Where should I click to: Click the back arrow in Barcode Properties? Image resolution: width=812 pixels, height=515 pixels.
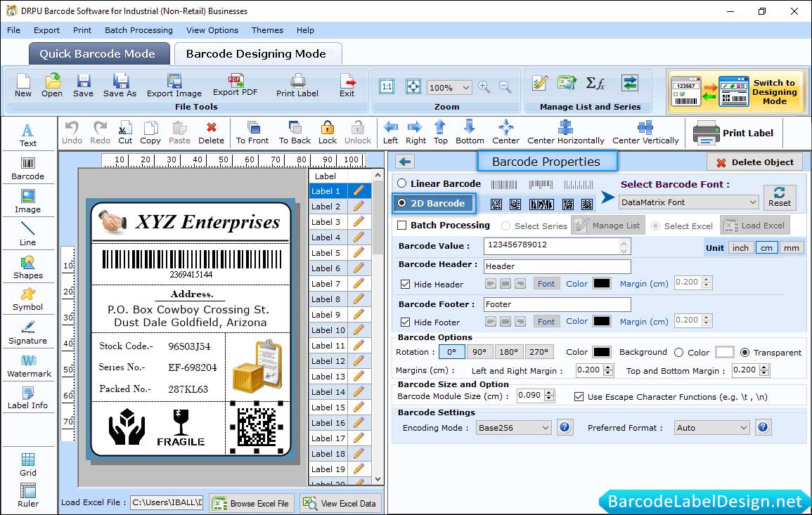tap(405, 162)
